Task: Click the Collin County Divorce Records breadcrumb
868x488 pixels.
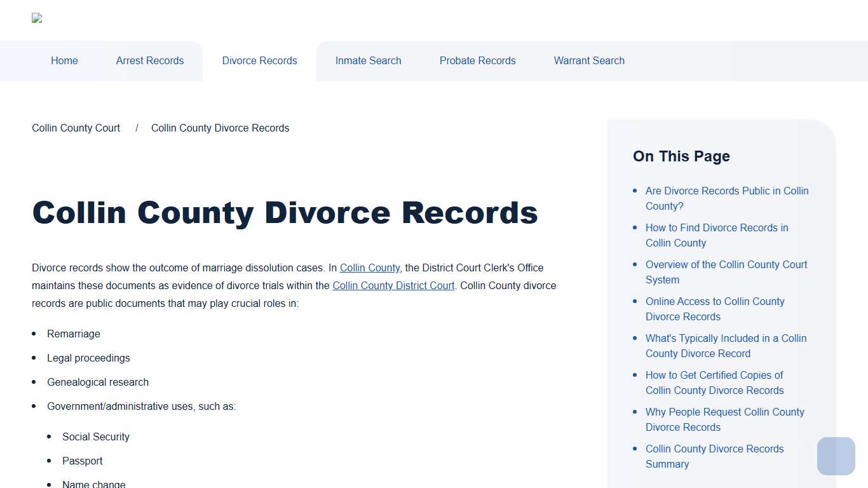Action: click(220, 128)
